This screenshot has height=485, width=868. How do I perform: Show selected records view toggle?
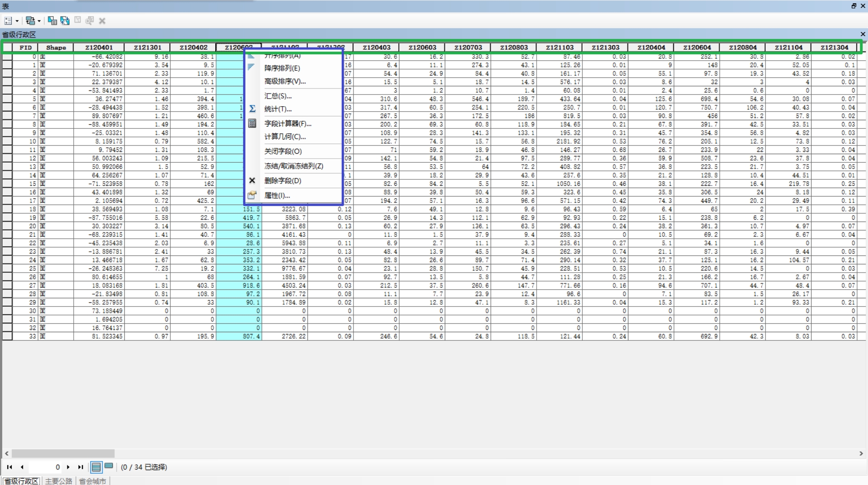coord(109,466)
